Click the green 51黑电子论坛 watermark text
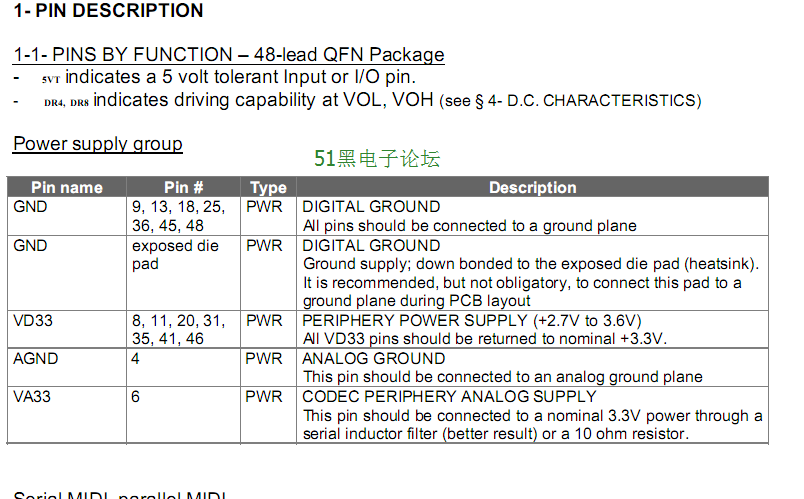The width and height of the screenshot is (804, 499). (x=377, y=158)
